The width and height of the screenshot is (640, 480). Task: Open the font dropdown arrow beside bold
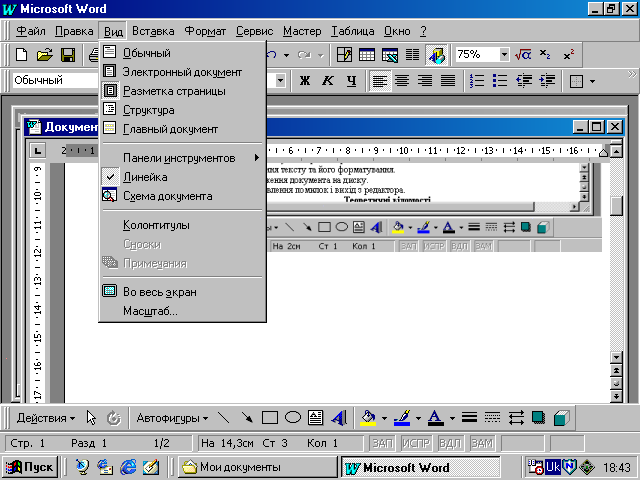(x=280, y=80)
